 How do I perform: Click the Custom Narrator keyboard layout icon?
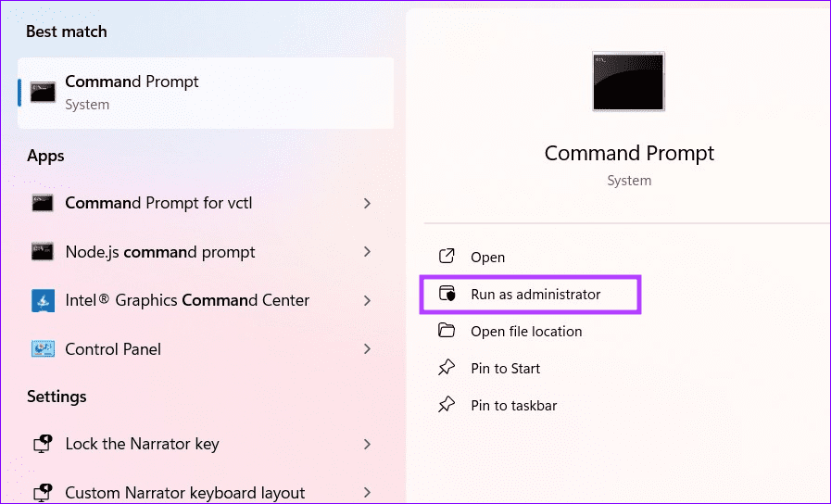pos(43,493)
